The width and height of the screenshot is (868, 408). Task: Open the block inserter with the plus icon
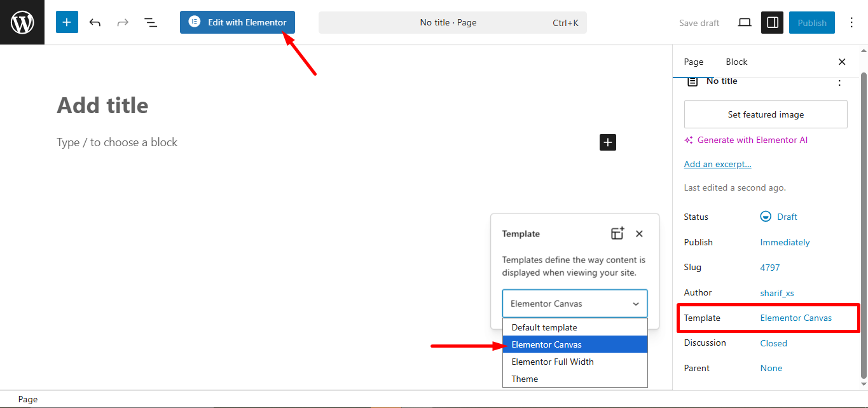[66, 22]
